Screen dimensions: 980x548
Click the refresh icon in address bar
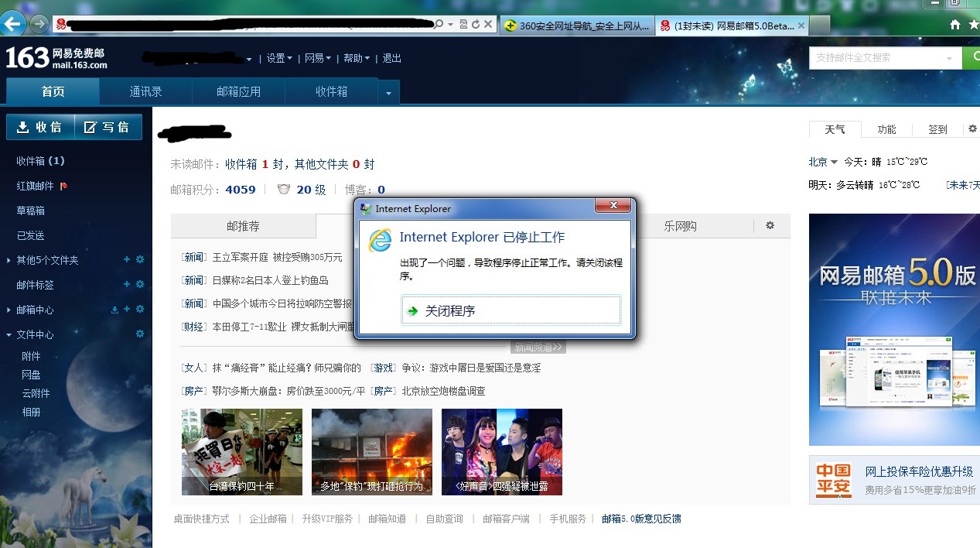pyautogui.click(x=475, y=25)
